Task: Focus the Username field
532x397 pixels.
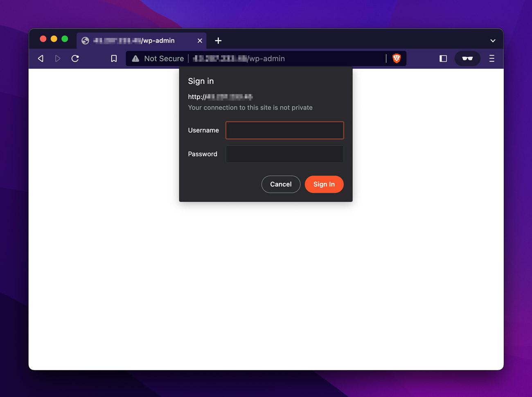Action: [284, 130]
